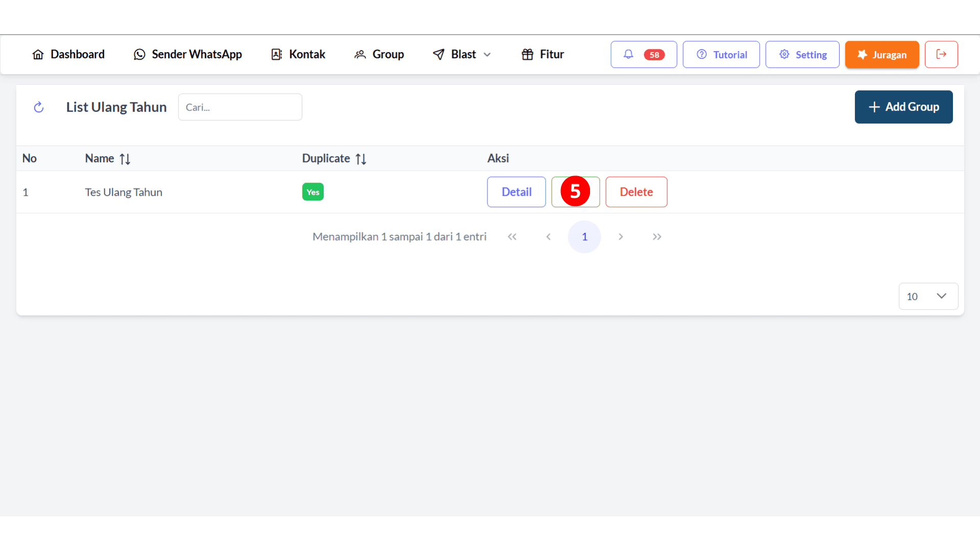Click the Dashboard home icon
This screenshot has height=551, width=980.
point(38,55)
